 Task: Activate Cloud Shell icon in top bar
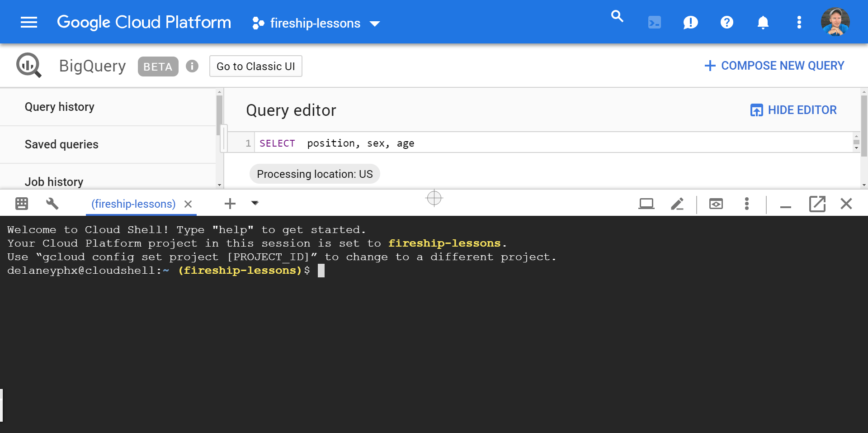[x=654, y=22]
